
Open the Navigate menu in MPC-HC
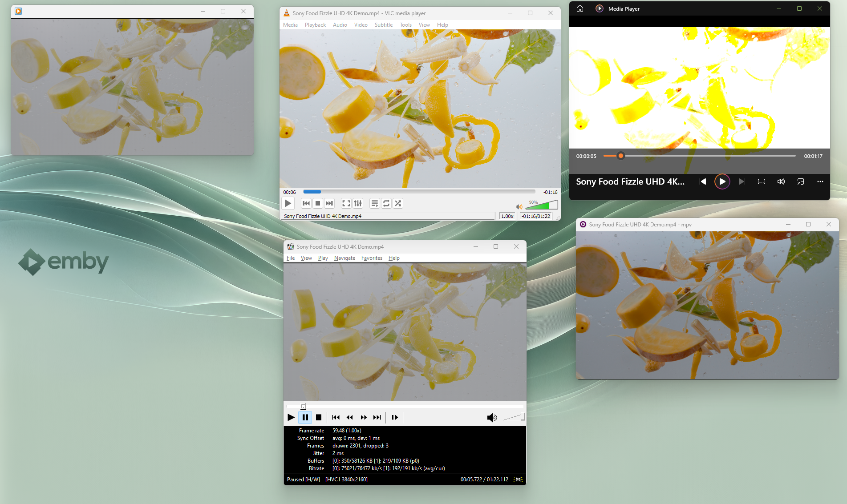pos(344,258)
